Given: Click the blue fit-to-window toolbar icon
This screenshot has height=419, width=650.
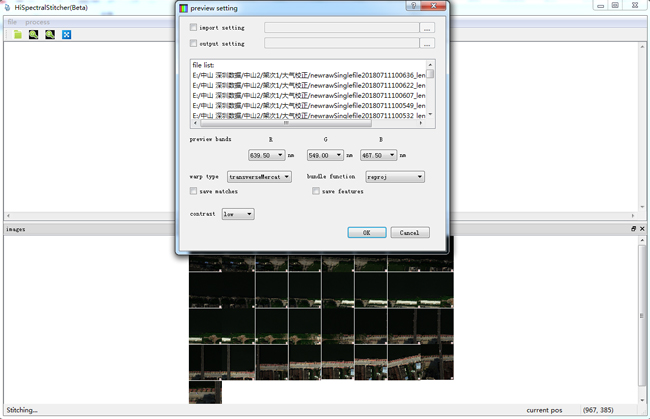Looking at the screenshot, I should click(67, 35).
